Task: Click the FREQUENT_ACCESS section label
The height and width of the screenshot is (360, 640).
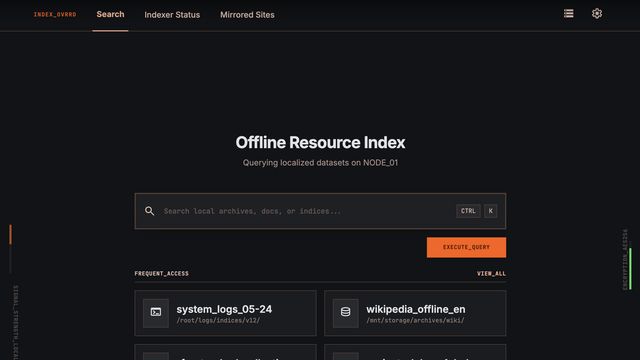Action: click(162, 273)
